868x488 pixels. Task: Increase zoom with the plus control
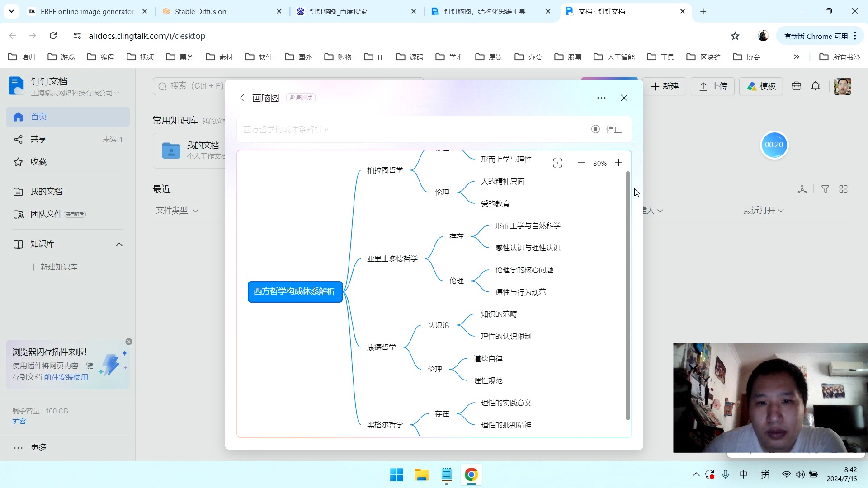pyautogui.click(x=618, y=163)
